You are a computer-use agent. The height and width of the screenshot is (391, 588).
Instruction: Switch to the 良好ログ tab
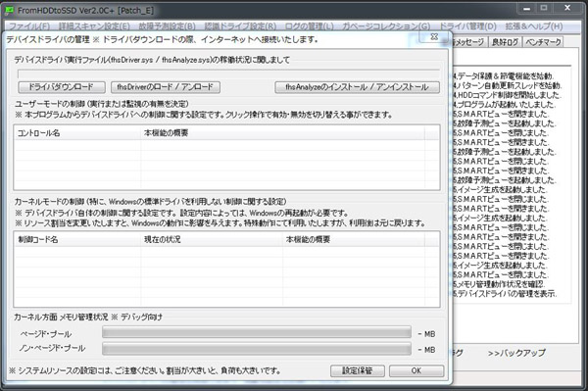[505, 42]
